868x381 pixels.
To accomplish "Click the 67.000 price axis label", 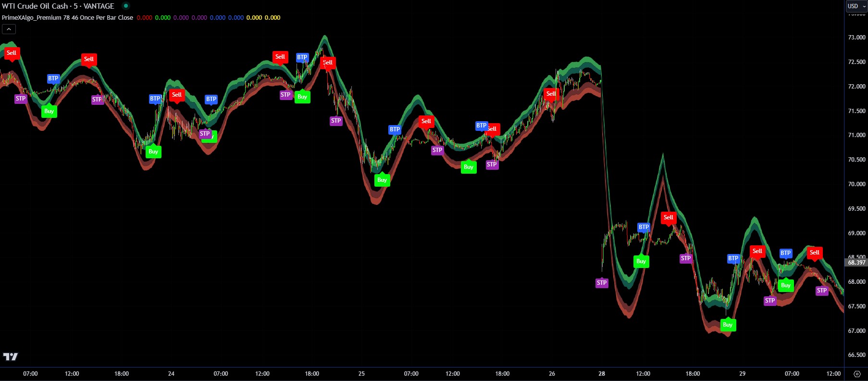I will 856,331.
